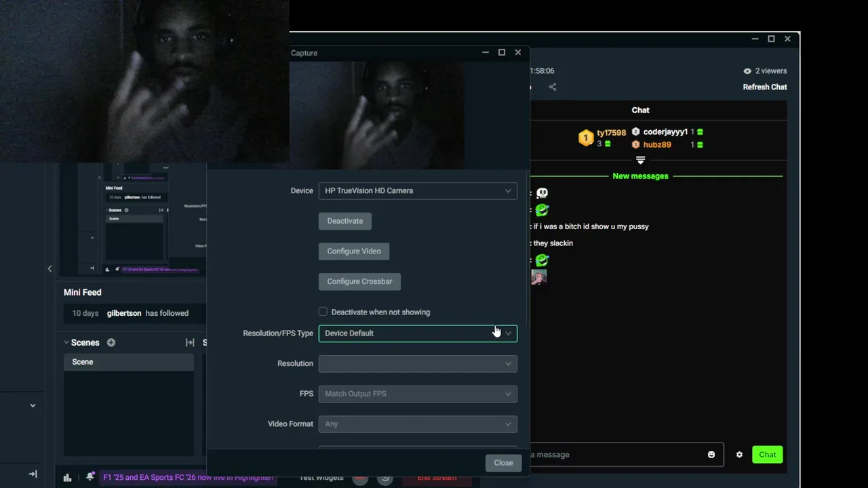Send message with green Chat button
Screen dimensions: 868x488
pyautogui.click(x=768, y=455)
